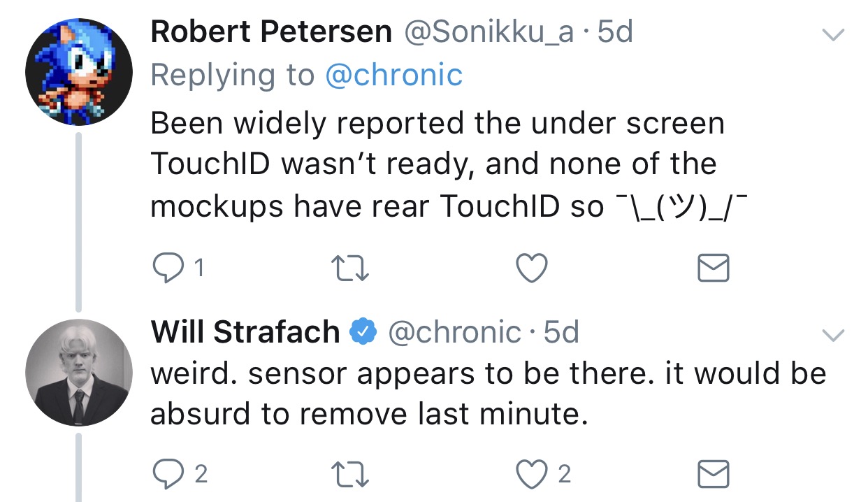Open Will Strafach's profile name
This screenshot has width=868, height=502.
pyautogui.click(x=245, y=332)
